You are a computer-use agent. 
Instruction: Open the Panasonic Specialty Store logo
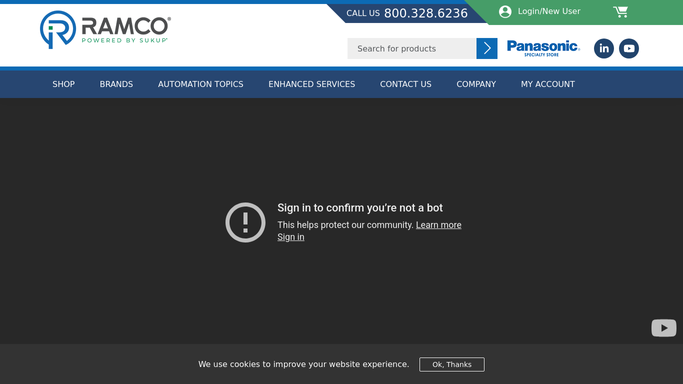click(543, 48)
